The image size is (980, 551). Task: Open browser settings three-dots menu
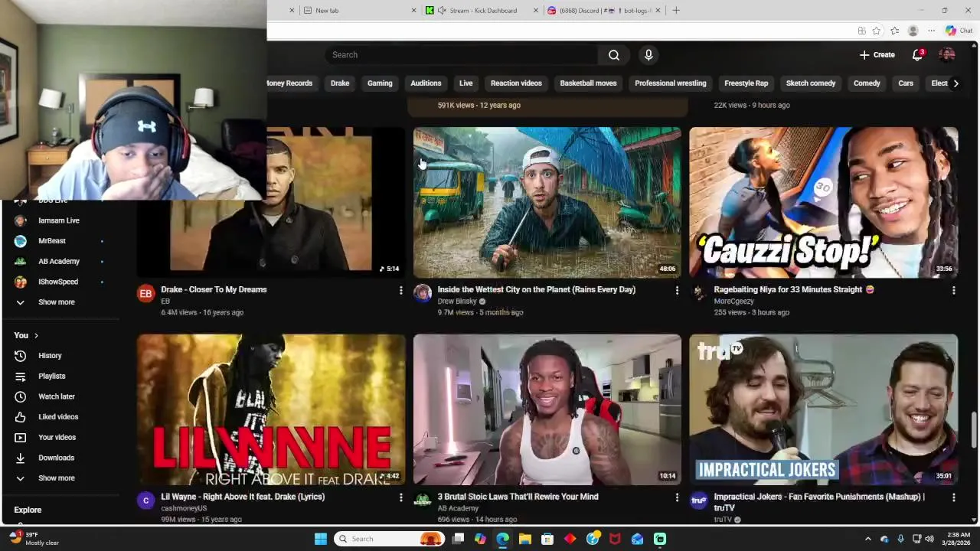(x=931, y=31)
